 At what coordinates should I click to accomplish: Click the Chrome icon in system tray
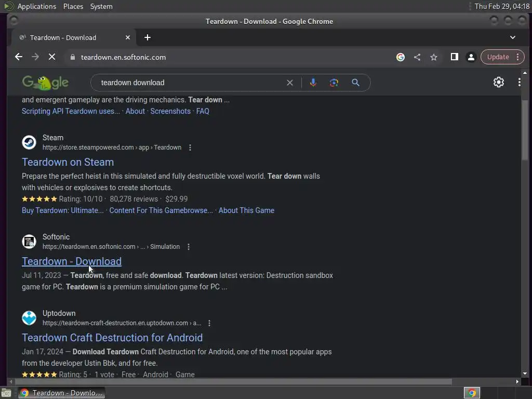472,393
